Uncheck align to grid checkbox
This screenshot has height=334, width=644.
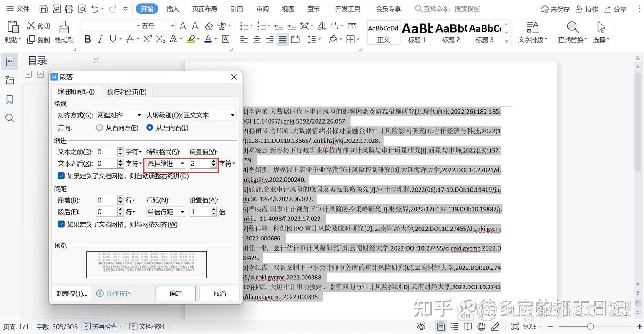tap(61, 224)
